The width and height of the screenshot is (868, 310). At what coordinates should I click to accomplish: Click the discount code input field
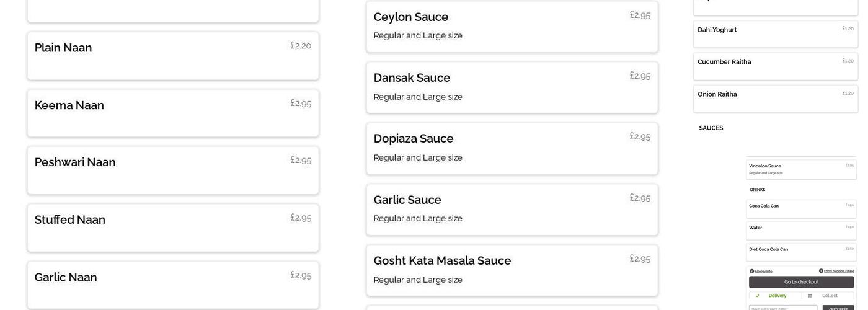[782, 308]
